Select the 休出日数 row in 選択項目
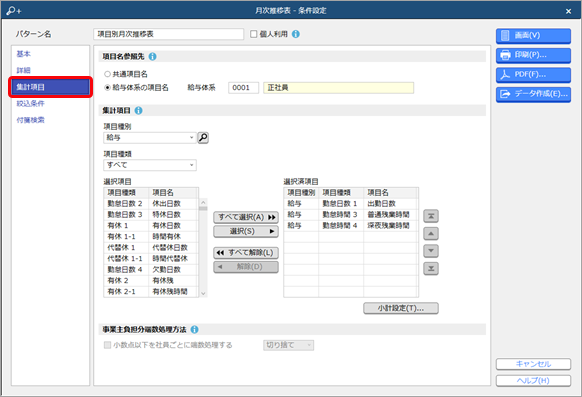 (151, 204)
